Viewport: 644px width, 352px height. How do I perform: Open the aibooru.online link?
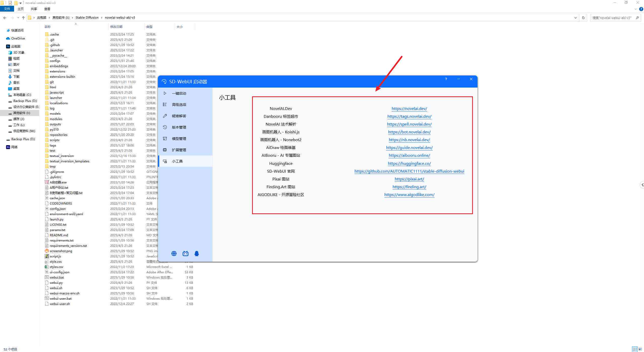coord(409,155)
